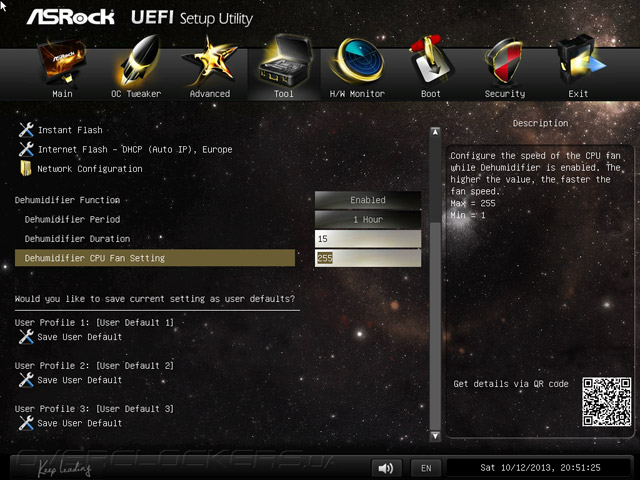Click the Get details via QR code text
The image size is (640, 480).
coord(511,384)
